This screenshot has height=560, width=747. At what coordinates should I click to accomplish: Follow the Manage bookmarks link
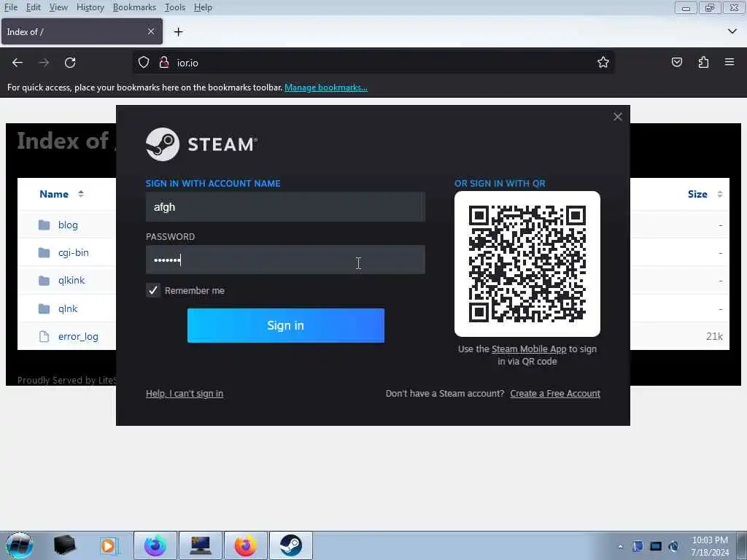point(326,87)
